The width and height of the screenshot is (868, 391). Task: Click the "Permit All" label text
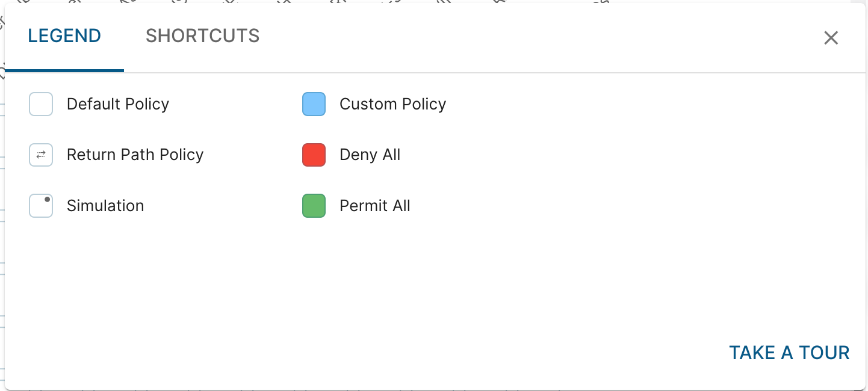coord(375,206)
